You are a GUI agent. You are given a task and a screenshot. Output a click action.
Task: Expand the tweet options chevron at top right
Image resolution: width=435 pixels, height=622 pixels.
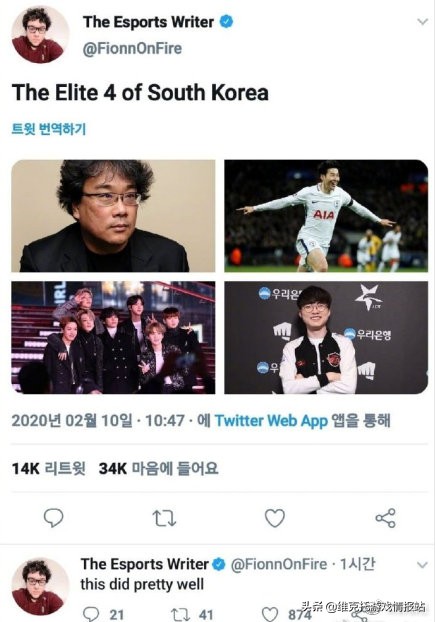423,21
